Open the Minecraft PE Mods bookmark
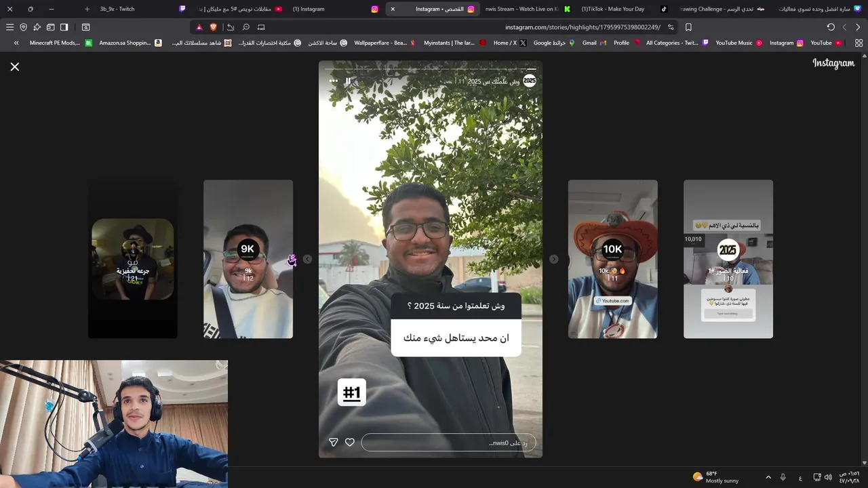Viewport: 868px width, 488px height. click(x=60, y=43)
